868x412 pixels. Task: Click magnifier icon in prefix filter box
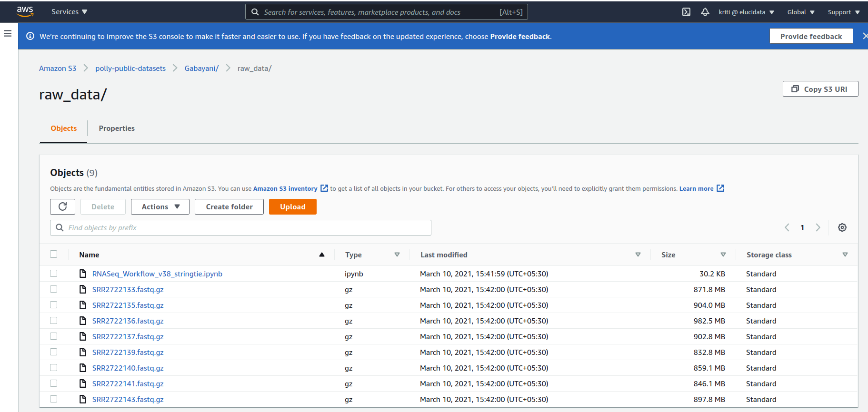point(60,227)
